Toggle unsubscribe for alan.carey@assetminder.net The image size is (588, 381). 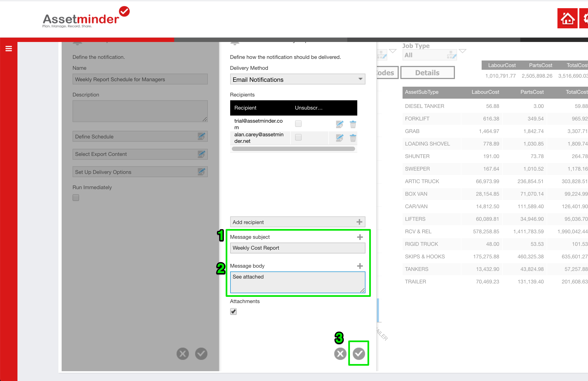click(298, 137)
